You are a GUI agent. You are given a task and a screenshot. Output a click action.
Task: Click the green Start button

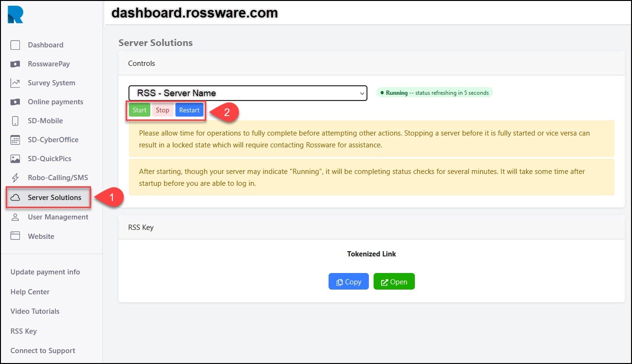(139, 110)
